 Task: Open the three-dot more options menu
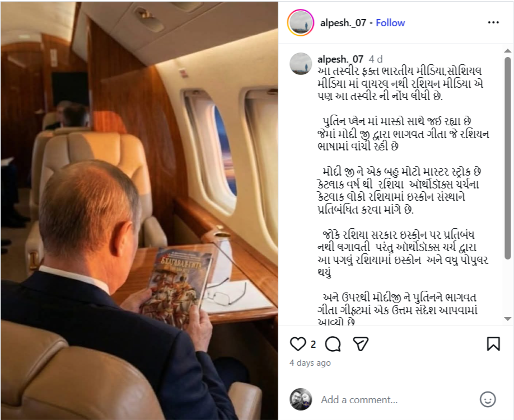tap(493, 22)
